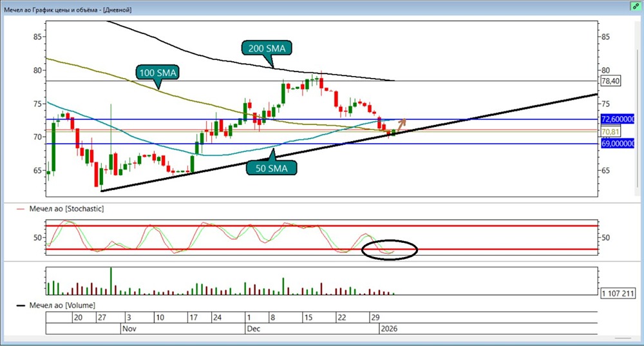This screenshot has height=346, width=644.
Task: Click the 85 tick on left price axis
Action: [37, 37]
